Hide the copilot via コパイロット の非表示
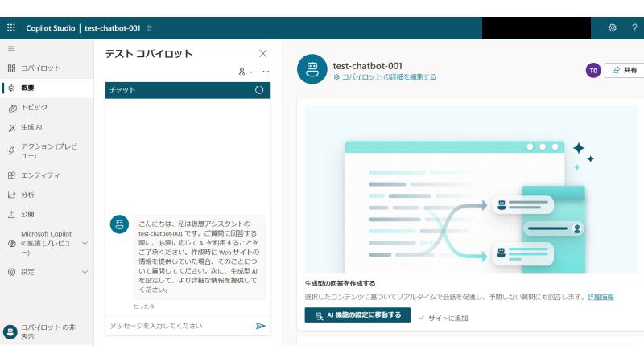This screenshot has width=644, height=362. click(x=47, y=331)
